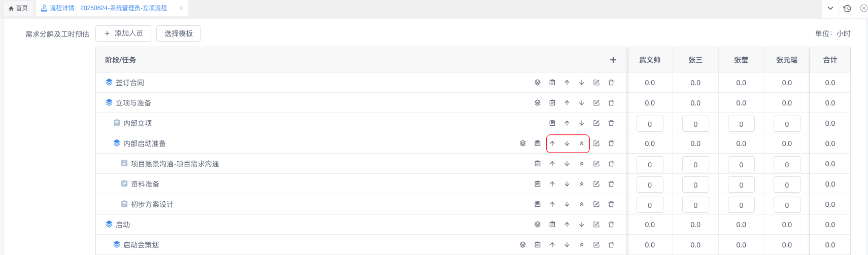Click 选择模板 button
The image size is (868, 255).
coord(179,33)
